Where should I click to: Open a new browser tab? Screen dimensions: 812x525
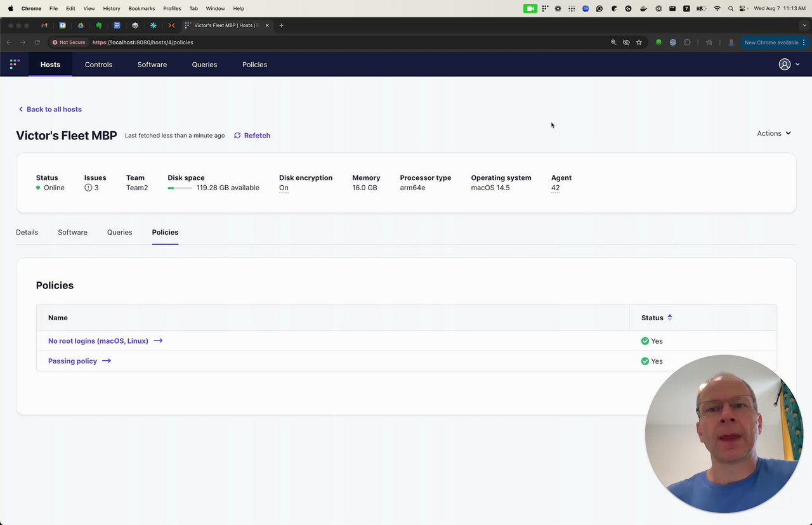point(281,25)
